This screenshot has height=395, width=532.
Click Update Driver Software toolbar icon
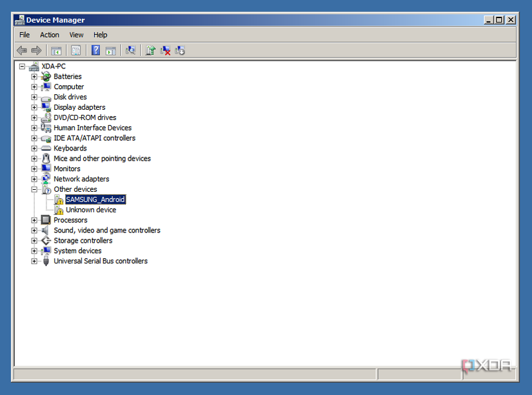pos(150,50)
